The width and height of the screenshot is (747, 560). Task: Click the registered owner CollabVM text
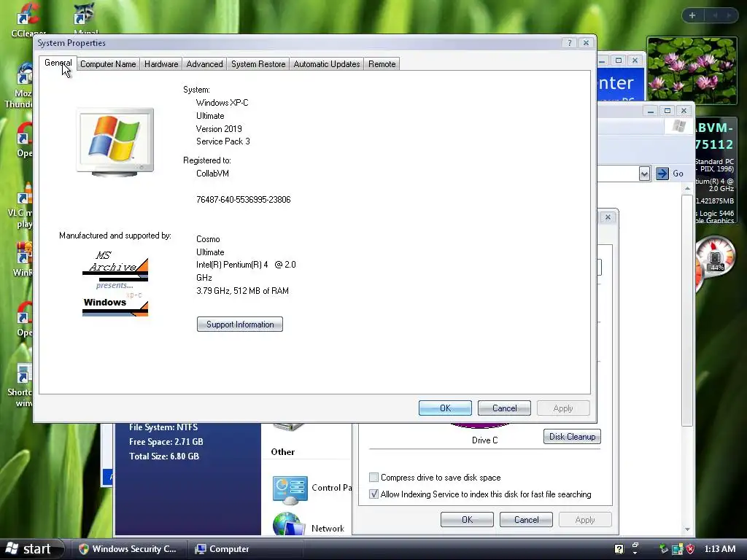click(212, 174)
